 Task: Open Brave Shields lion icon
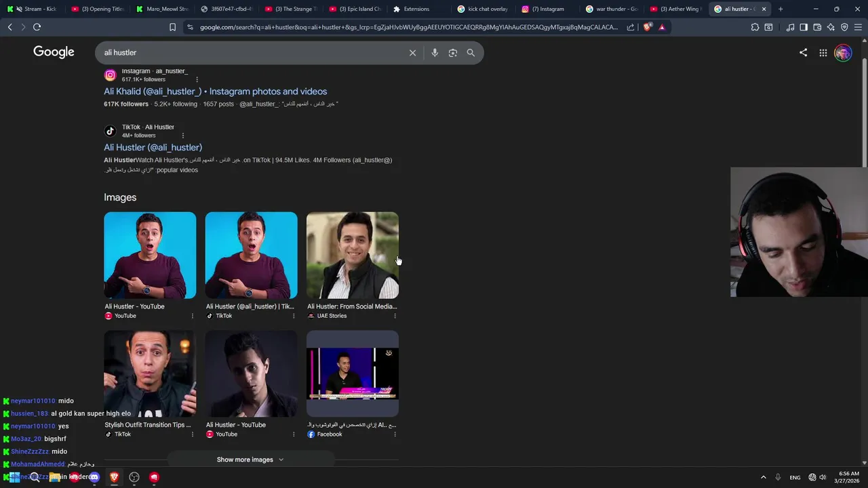pos(647,27)
